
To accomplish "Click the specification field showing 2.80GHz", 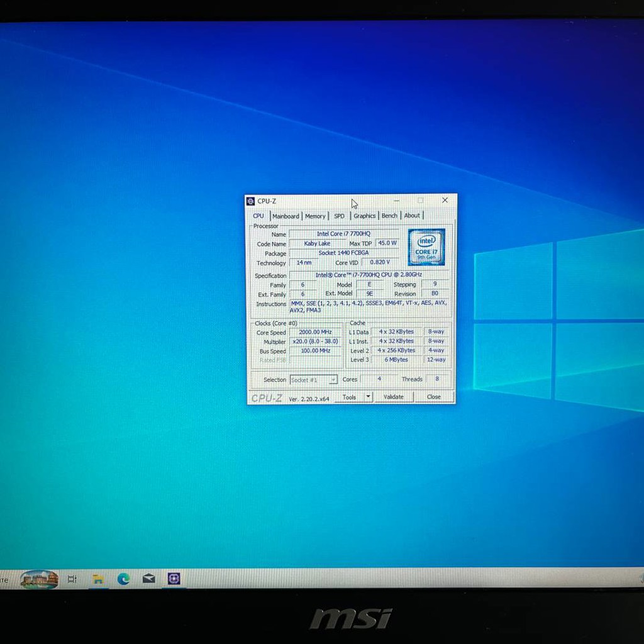I will tap(369, 275).
